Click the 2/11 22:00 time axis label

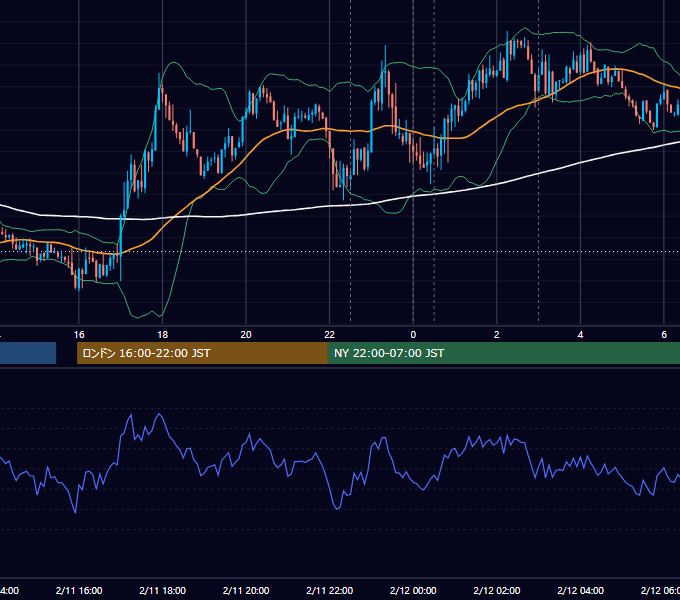click(x=330, y=590)
